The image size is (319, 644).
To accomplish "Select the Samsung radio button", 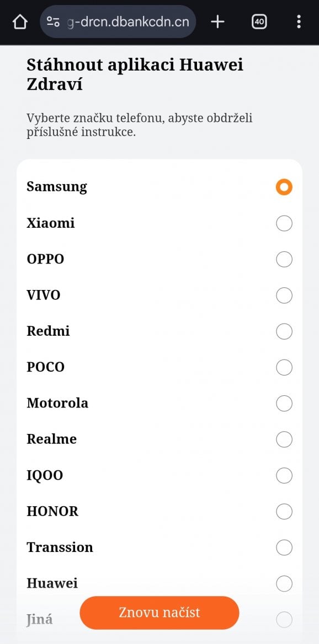I will 284,187.
